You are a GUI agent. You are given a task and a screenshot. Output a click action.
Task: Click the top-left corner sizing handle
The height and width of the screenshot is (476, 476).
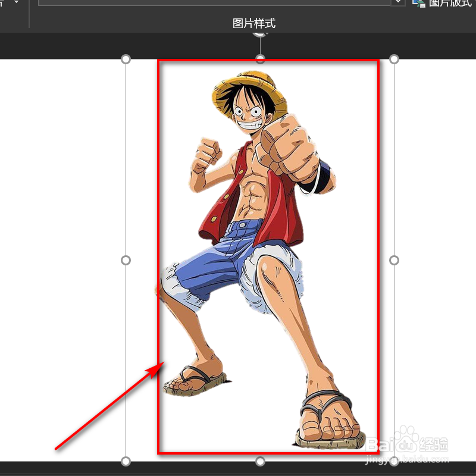coord(126,59)
